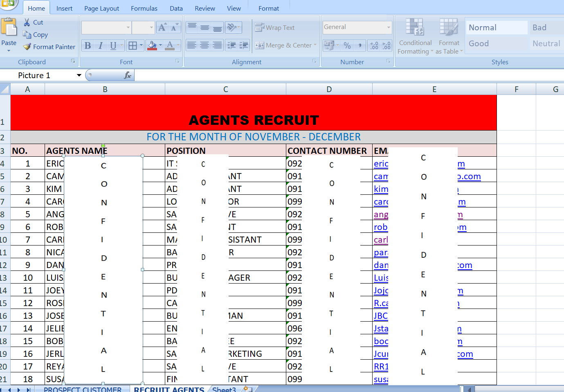Open the General number format dropdown
This screenshot has height=392, width=564.
pos(388,27)
